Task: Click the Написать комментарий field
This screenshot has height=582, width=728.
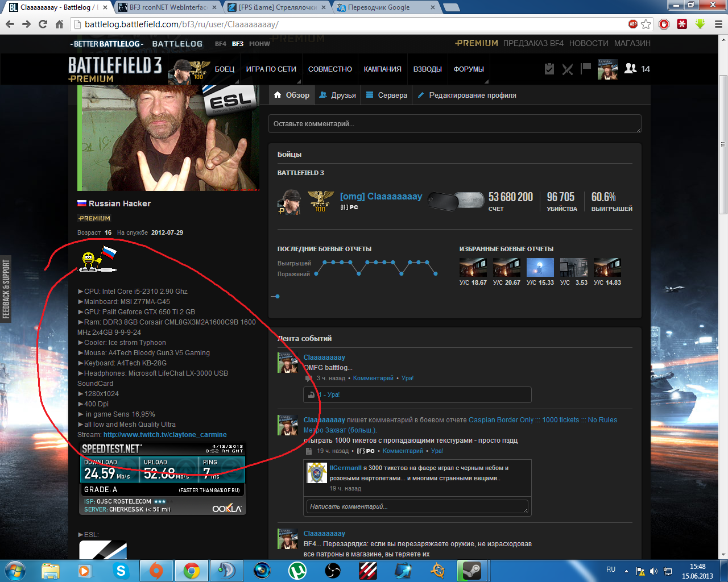Action: click(417, 506)
